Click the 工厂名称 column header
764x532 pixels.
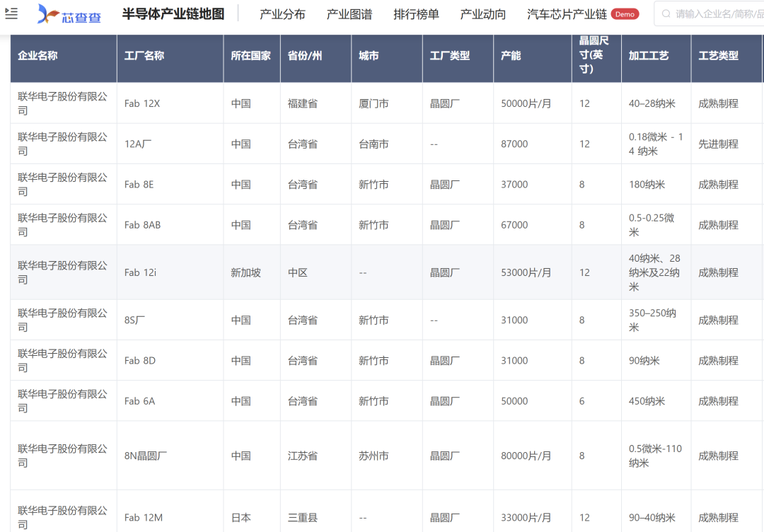[144, 55]
